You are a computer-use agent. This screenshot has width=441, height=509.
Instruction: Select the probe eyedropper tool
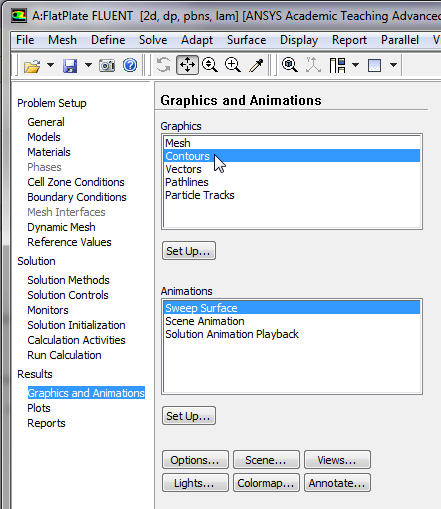click(256, 65)
